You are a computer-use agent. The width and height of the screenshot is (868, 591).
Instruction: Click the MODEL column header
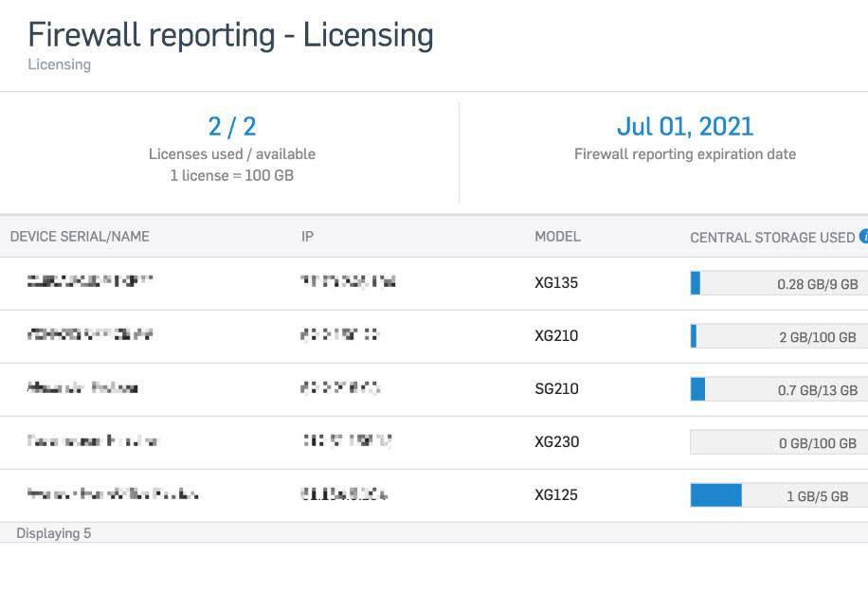click(x=557, y=236)
